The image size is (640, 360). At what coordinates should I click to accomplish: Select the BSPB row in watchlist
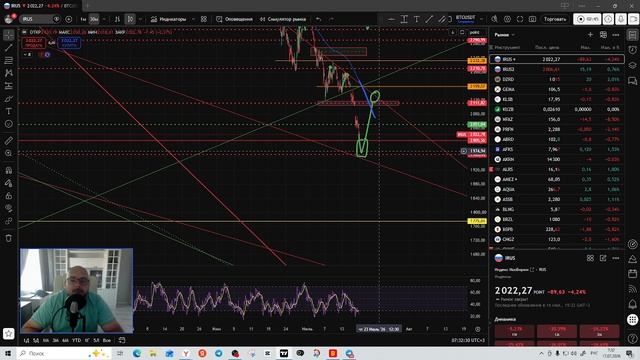coord(557,229)
